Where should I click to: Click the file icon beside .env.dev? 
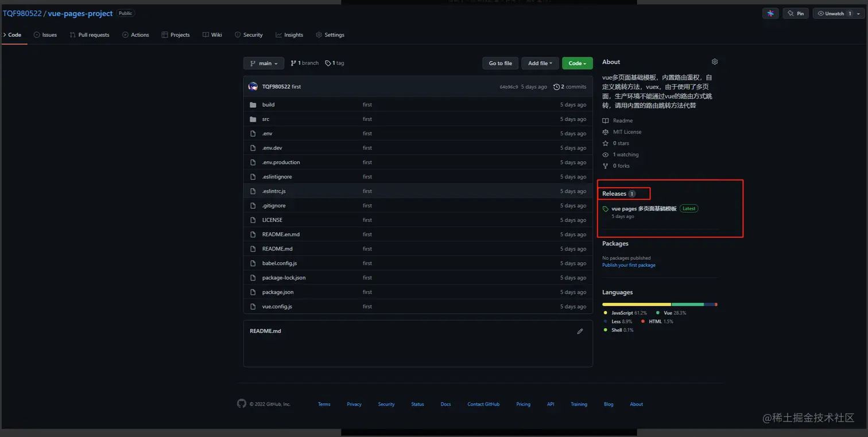click(x=253, y=148)
